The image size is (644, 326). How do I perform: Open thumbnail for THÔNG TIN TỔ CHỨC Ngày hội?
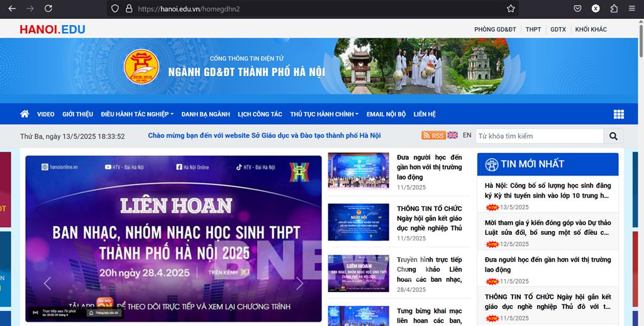click(x=358, y=222)
